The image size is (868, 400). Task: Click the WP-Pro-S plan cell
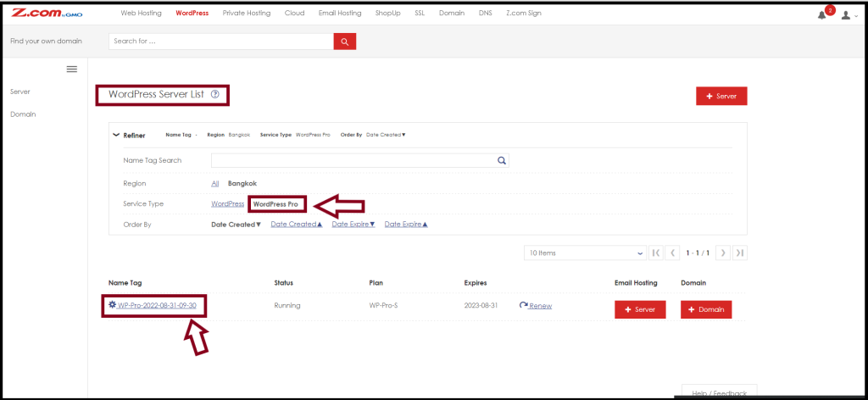click(383, 305)
